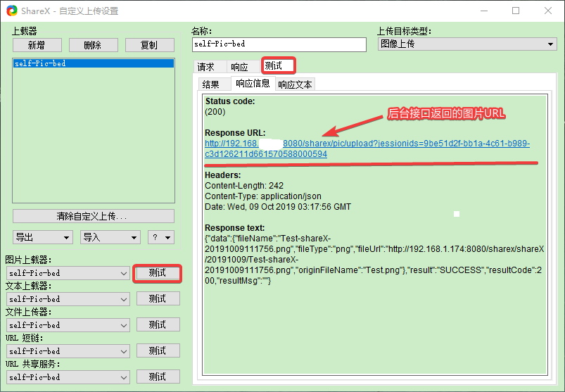Test the 文本上载器 uploader
565x392 pixels.
tap(158, 298)
